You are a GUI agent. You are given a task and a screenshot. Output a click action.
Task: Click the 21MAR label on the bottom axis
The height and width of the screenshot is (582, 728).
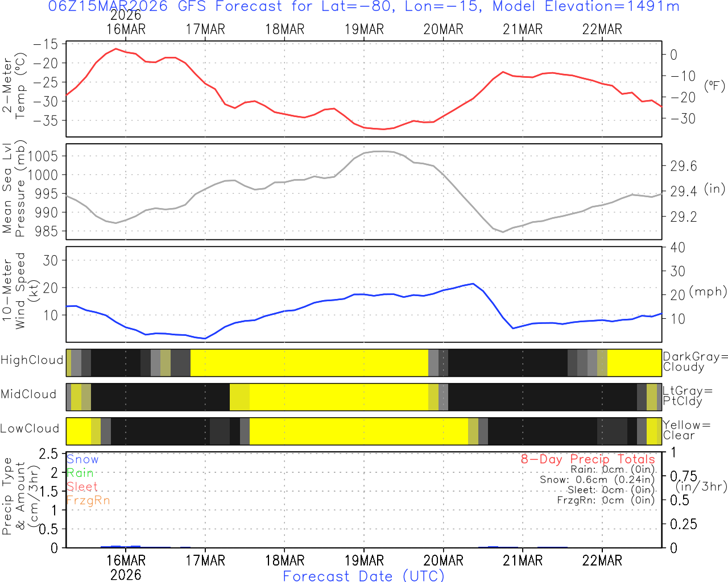tap(523, 560)
